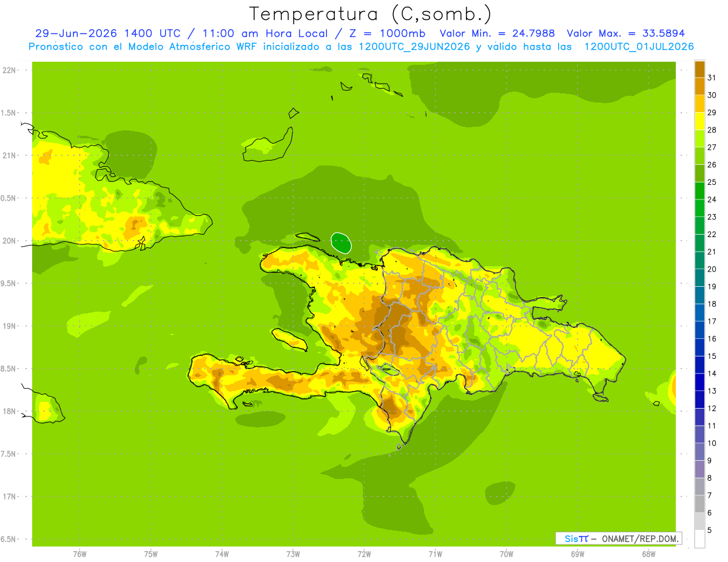Click the '5' legend scale label
Viewport: 728px width, 562px height.
[710, 530]
